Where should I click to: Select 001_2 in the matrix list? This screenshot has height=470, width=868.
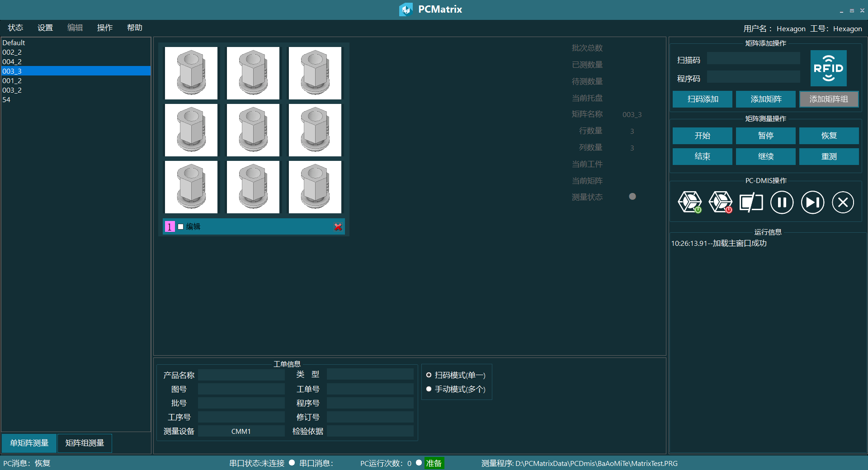coord(12,80)
